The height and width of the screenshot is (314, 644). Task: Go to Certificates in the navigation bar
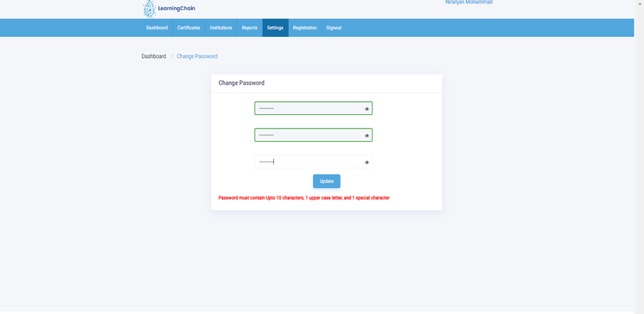coord(188,28)
